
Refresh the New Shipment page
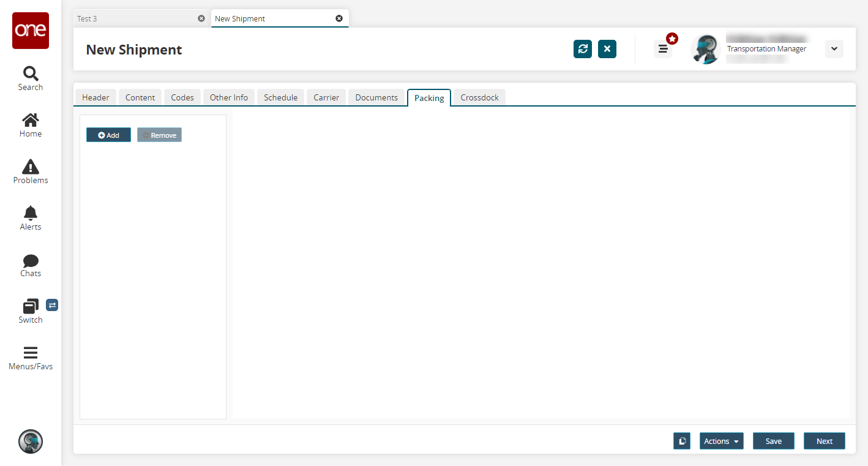[x=583, y=49]
